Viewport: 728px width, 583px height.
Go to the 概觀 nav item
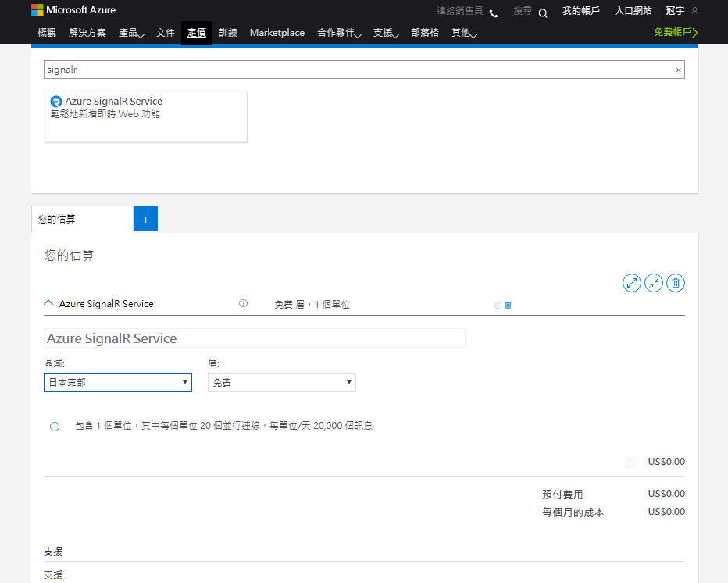click(x=46, y=33)
